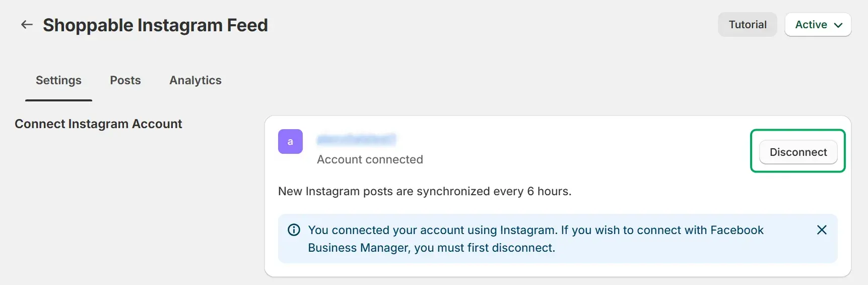Click the Facebook Business Manager banner message
Screen dimensions: 868x285
point(536,239)
